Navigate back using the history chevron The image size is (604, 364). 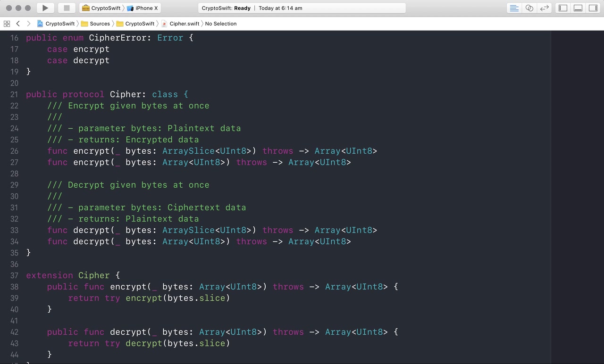18,24
